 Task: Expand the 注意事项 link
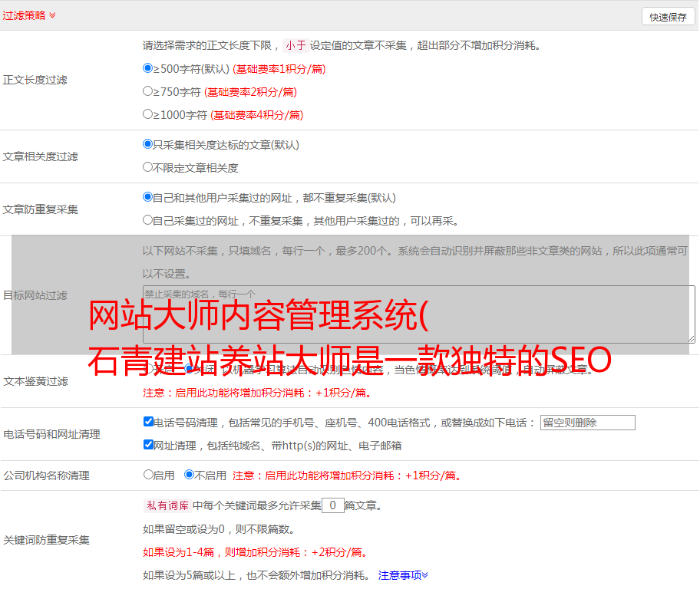(x=403, y=576)
